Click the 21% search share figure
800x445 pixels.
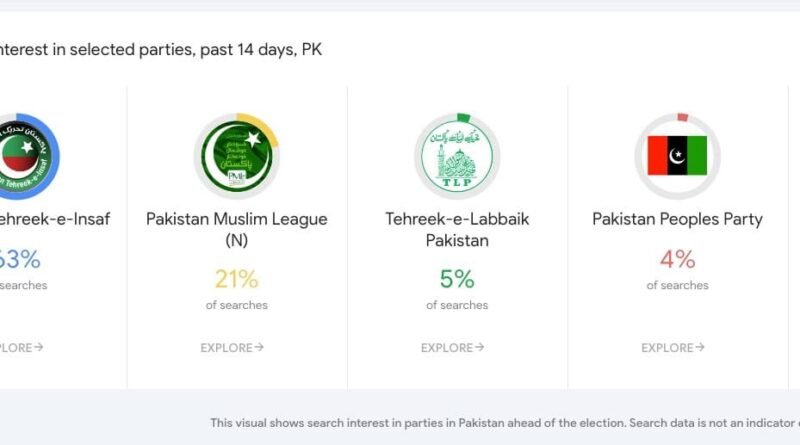click(237, 279)
